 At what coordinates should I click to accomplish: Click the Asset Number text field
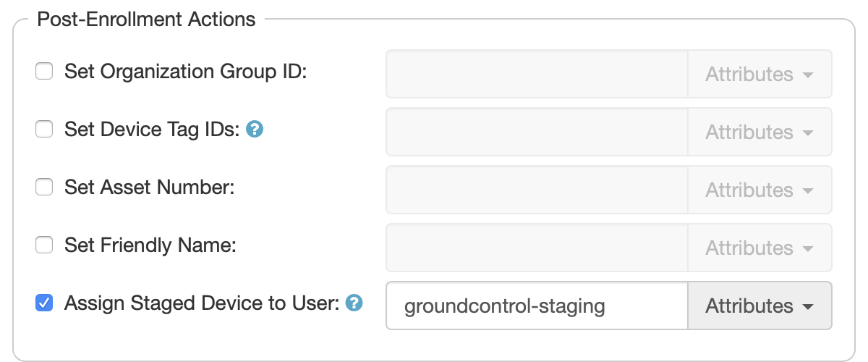click(x=537, y=190)
